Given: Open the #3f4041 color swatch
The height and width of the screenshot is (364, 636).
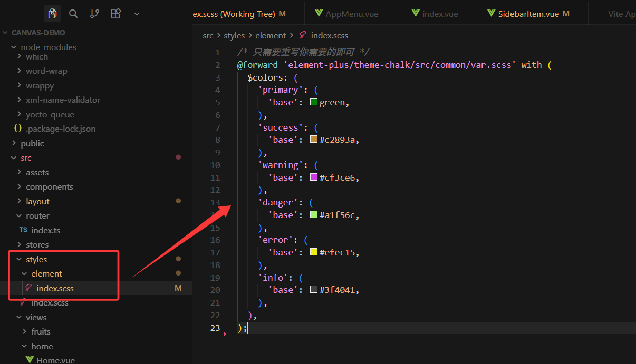Looking at the screenshot, I should (314, 290).
